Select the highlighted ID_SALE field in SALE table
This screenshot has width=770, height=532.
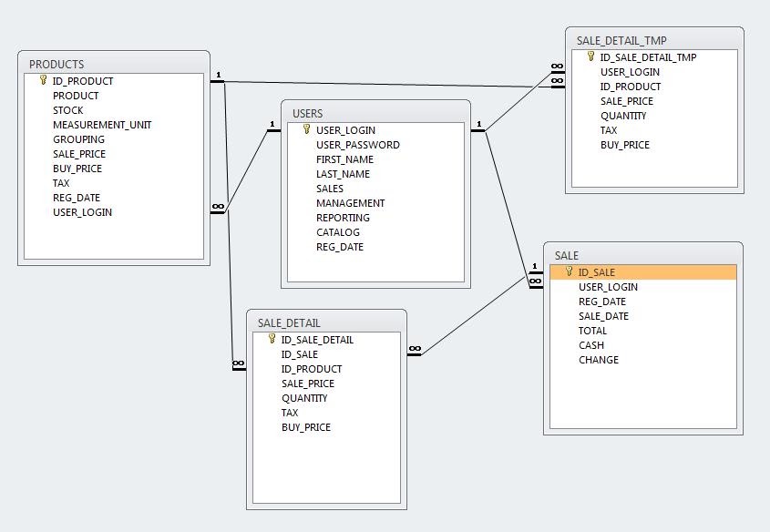[643, 272]
